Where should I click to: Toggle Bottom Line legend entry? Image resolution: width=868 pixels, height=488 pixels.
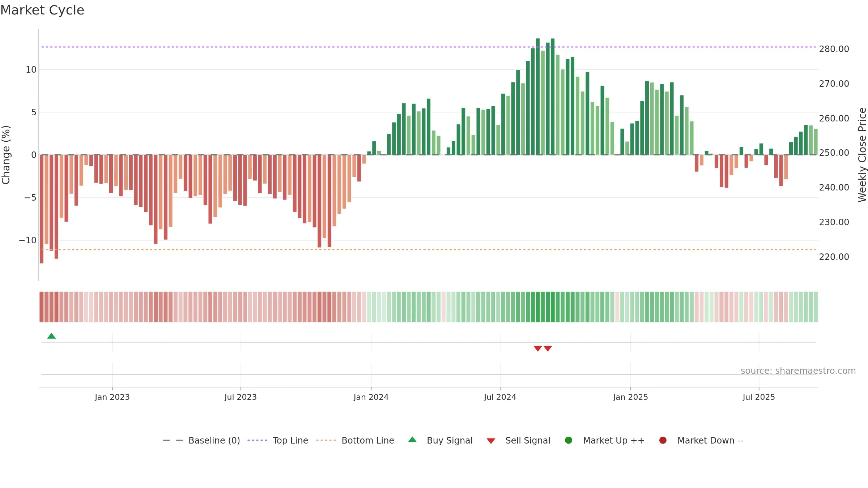pos(355,440)
